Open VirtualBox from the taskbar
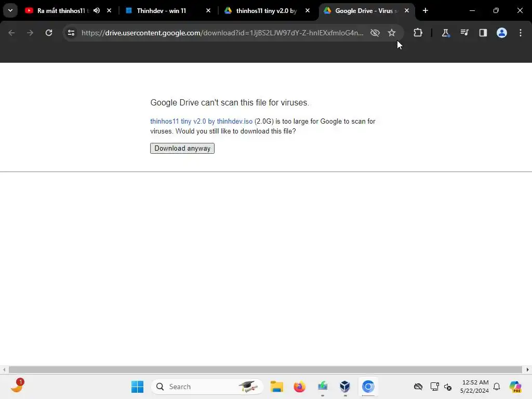 [x=345, y=387]
